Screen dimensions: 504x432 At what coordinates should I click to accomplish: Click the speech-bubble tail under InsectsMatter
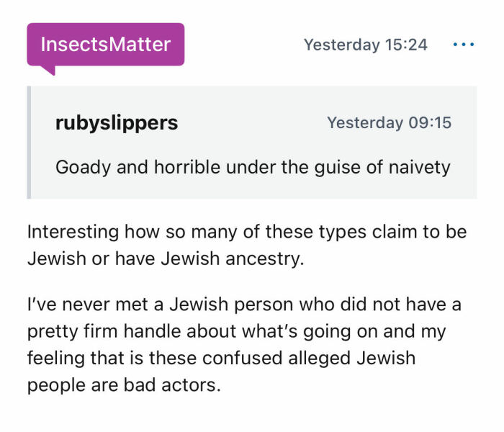click(x=48, y=70)
